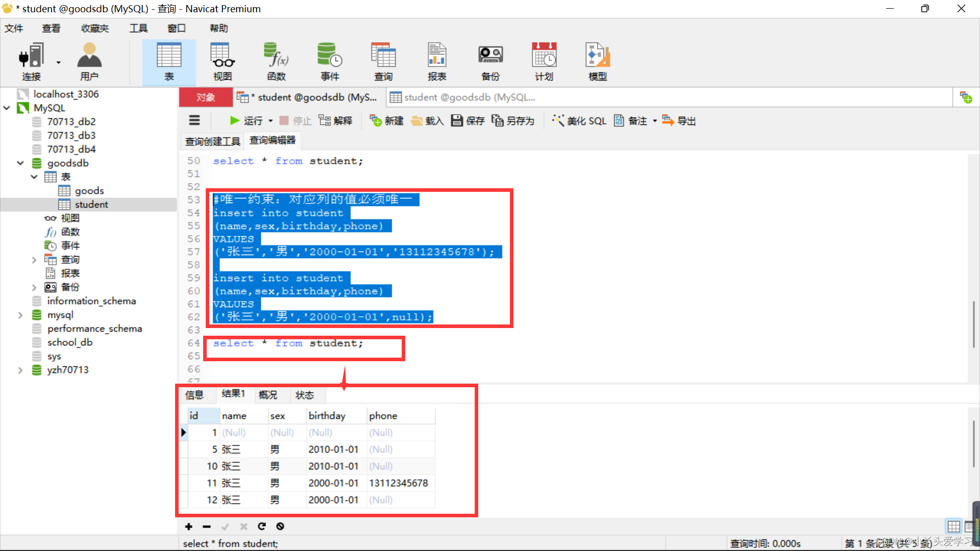The height and width of the screenshot is (551, 980).
Task: Click the Explain (解释) query icon
Action: (335, 121)
